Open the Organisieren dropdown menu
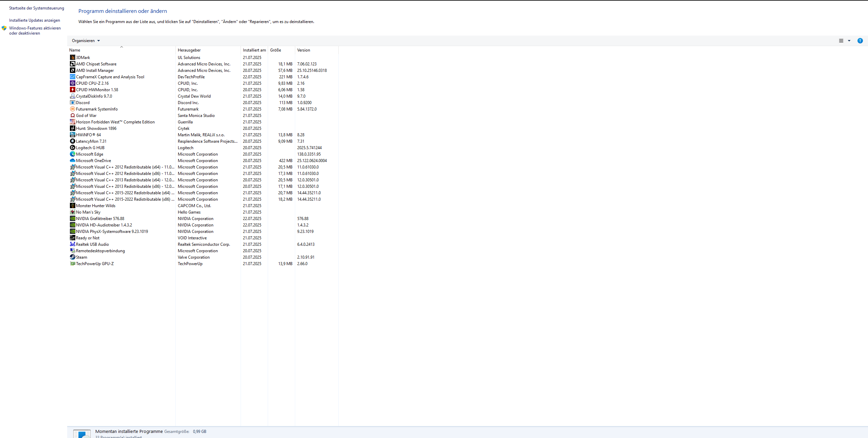 click(86, 41)
